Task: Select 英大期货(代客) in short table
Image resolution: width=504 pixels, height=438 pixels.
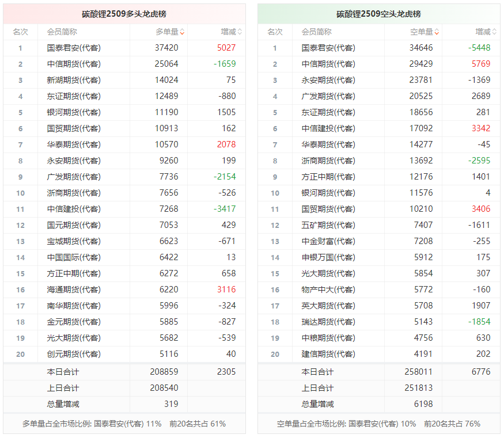Action: point(328,306)
